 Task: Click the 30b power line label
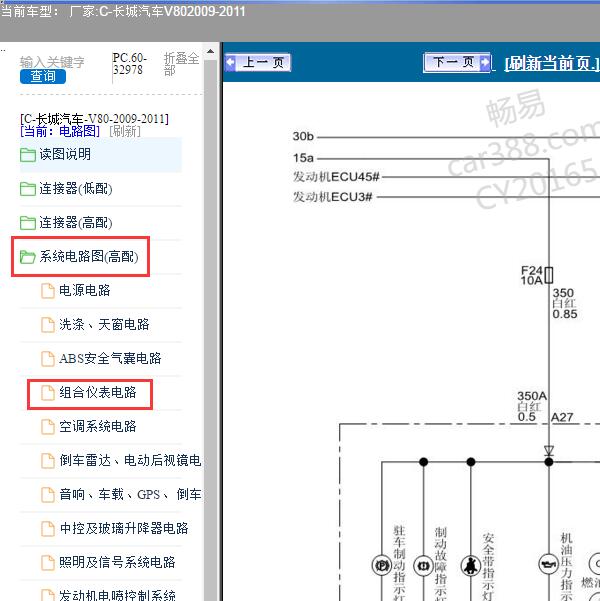(x=303, y=136)
